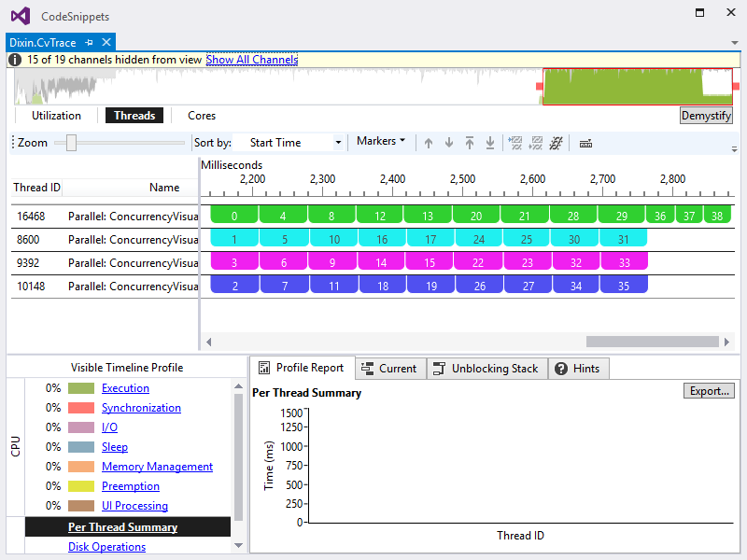Click the selected region in overview timeline
Image resolution: width=747 pixels, height=560 pixels.
(638, 86)
